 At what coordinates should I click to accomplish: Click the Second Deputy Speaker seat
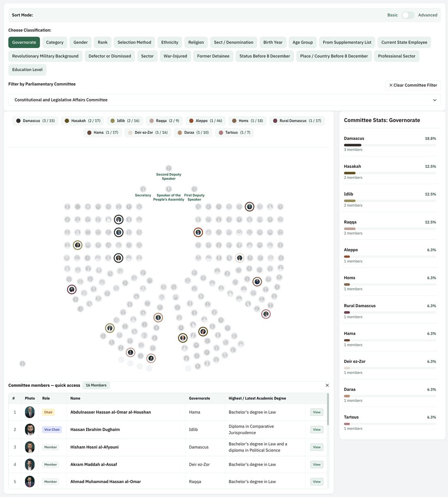(x=169, y=168)
